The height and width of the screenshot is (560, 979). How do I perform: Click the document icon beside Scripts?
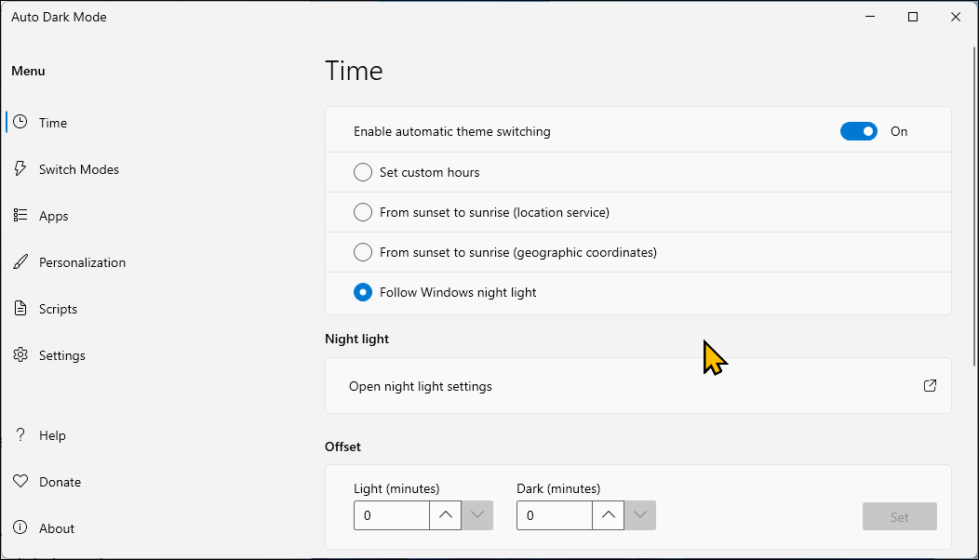[x=20, y=309]
